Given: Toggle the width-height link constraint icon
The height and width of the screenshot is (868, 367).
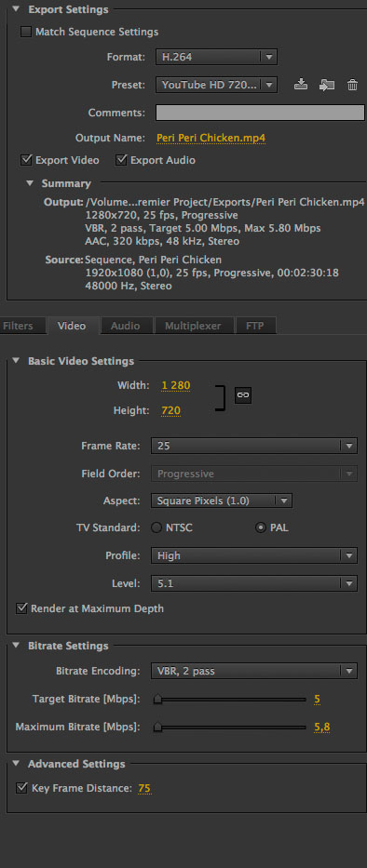Looking at the screenshot, I should coord(243,394).
